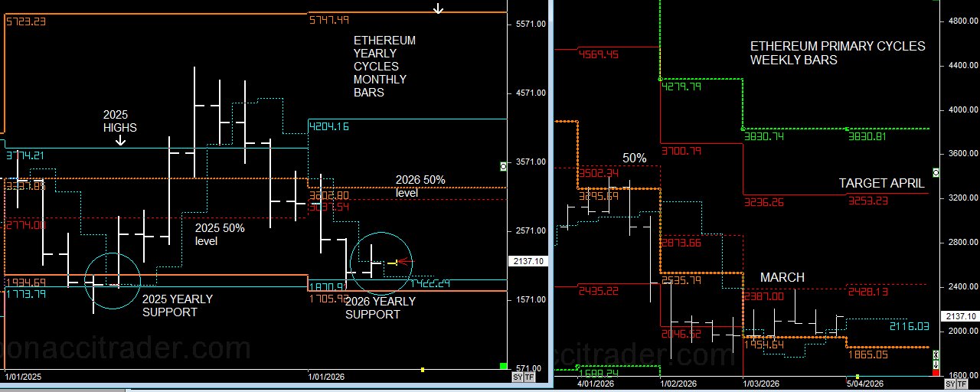Click the SY button on the monthly chart
This screenshot has height=392, width=980.
pos(518,377)
